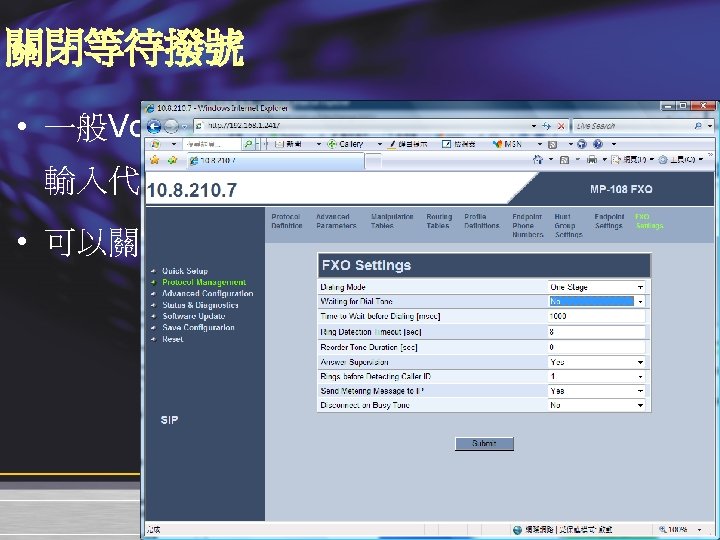The height and width of the screenshot is (540, 720).
Task: Click the Print icon in command bar
Action: coord(592,159)
